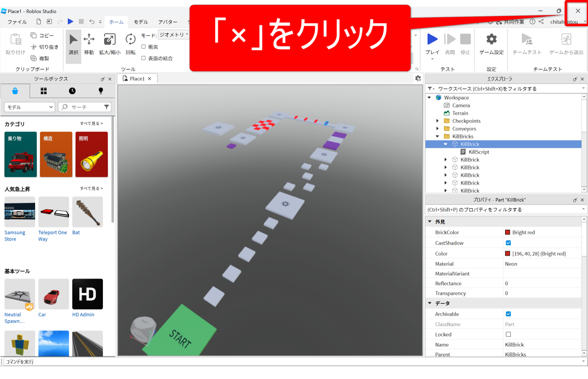Toggle the CastShadow property checkbox

tap(508, 243)
